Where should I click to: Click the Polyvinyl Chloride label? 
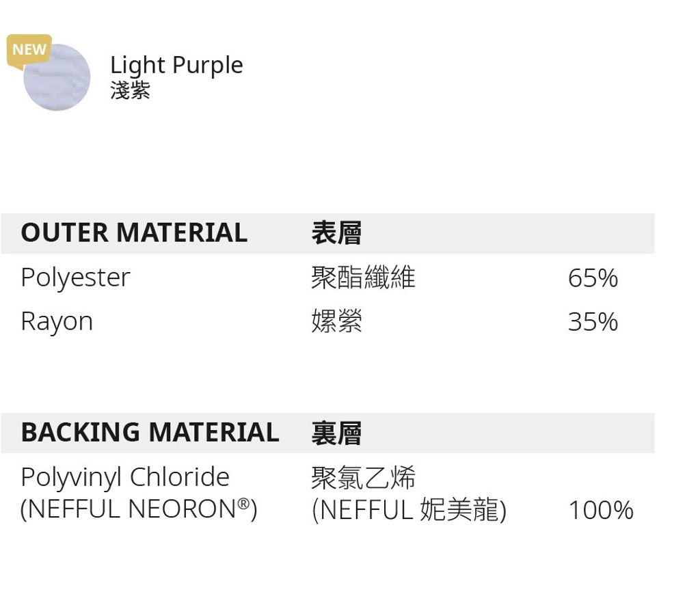point(125,477)
